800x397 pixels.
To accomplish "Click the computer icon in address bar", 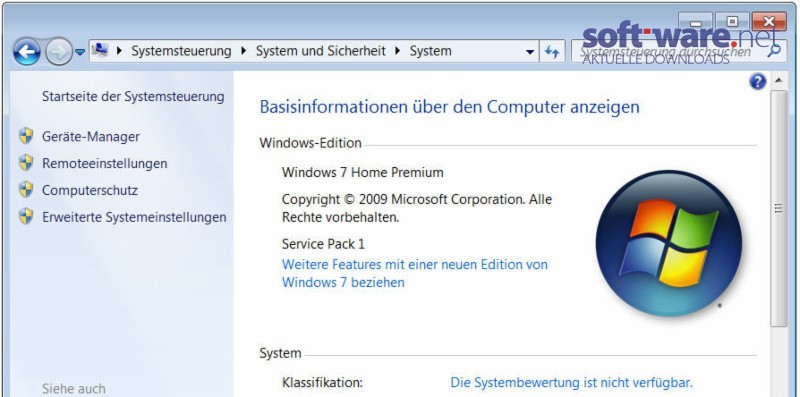I will coord(100,50).
